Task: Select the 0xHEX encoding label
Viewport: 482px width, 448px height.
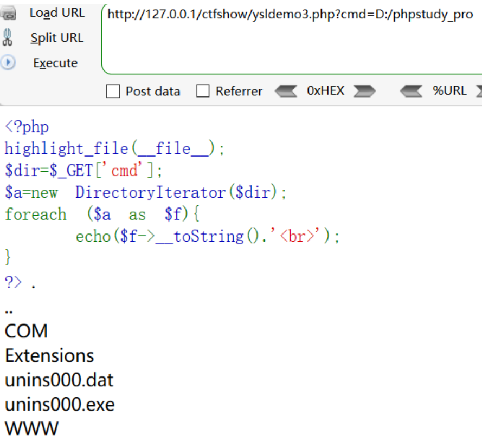Action: [325, 91]
